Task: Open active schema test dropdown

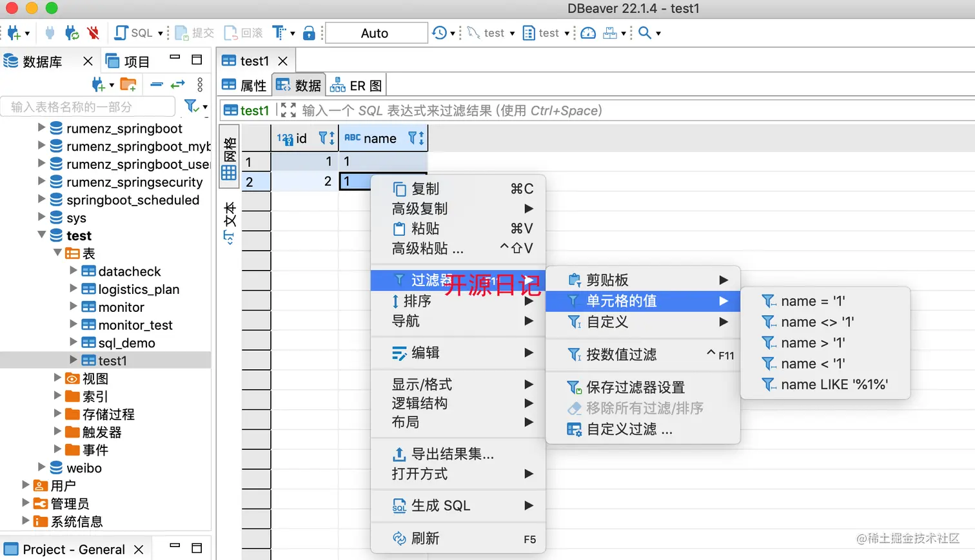Action: [x=546, y=33]
